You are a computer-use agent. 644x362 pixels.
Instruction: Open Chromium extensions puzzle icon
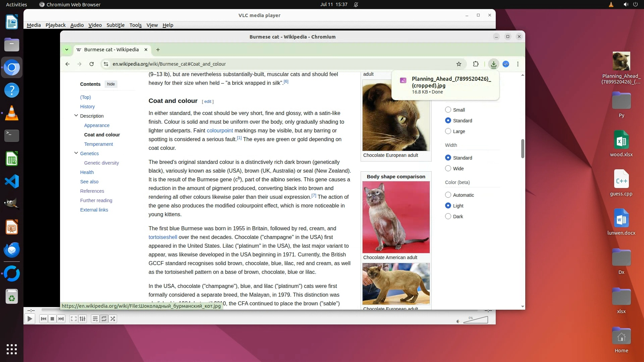(x=476, y=64)
